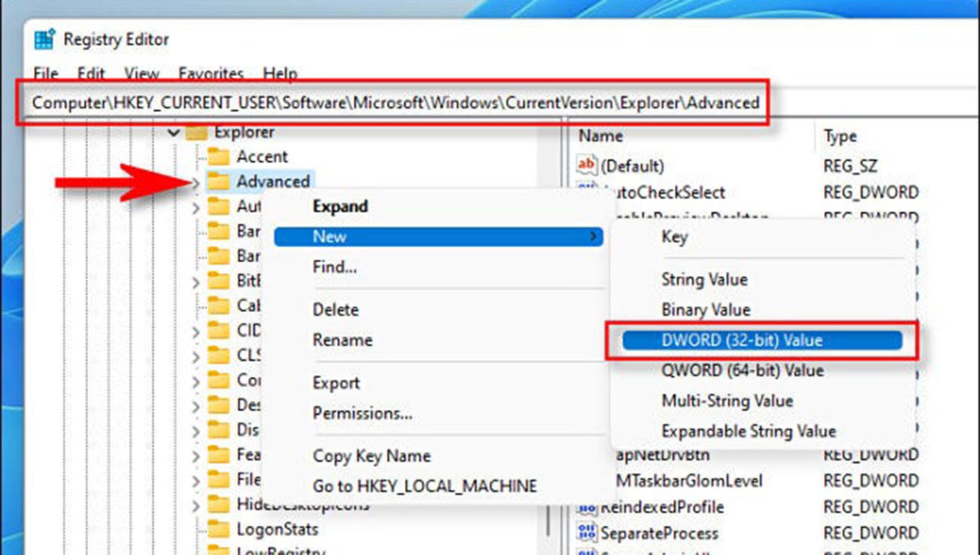This screenshot has height=555, width=980.
Task: Choose Permissions... in the context menu
Action: tap(362, 413)
